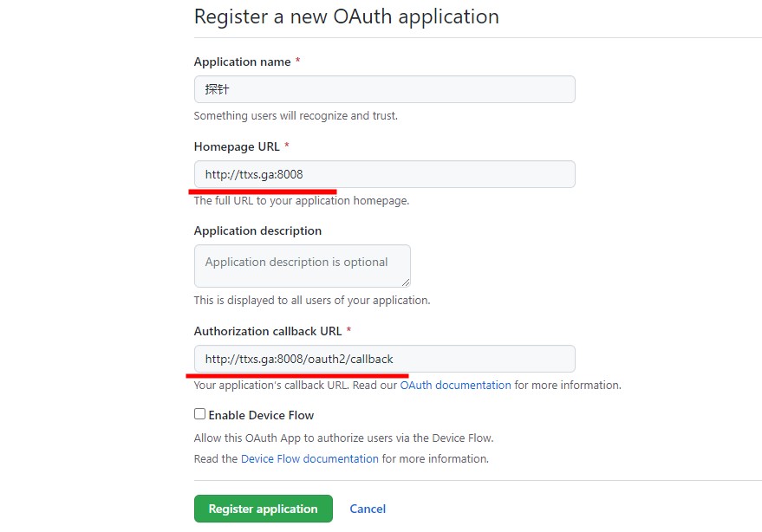
Task: Select the Authorization callback URL field
Action: tap(384, 359)
